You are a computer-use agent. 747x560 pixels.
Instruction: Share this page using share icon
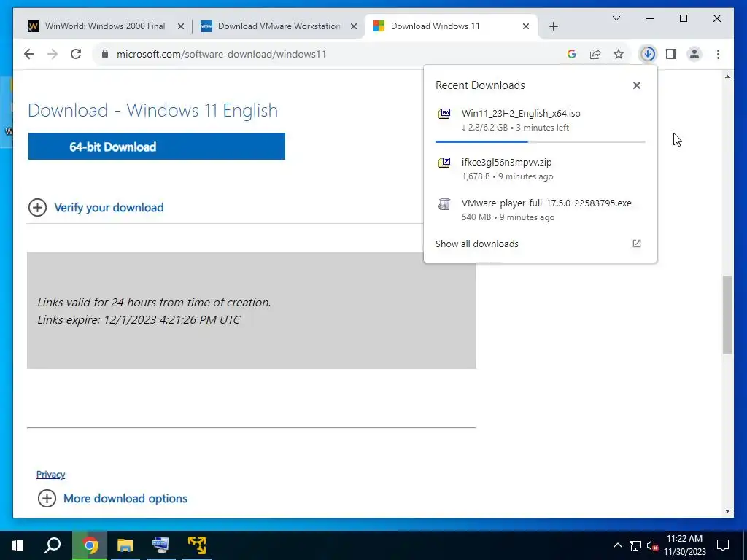point(595,54)
